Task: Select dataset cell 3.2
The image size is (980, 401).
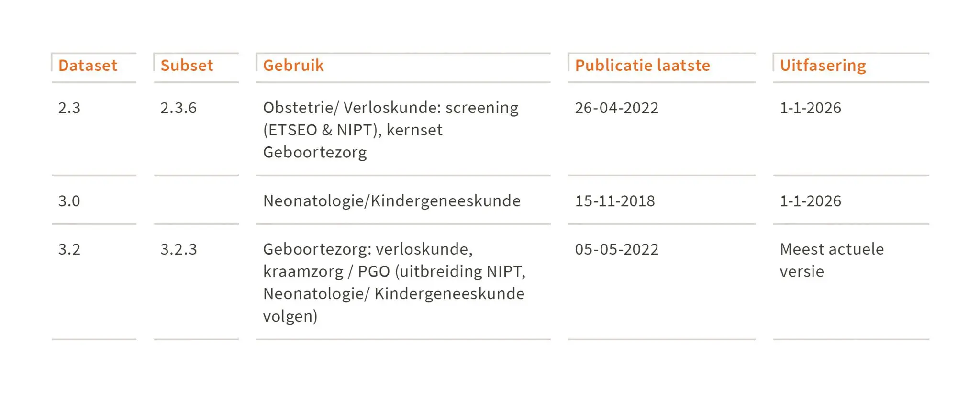Action: coord(69,249)
